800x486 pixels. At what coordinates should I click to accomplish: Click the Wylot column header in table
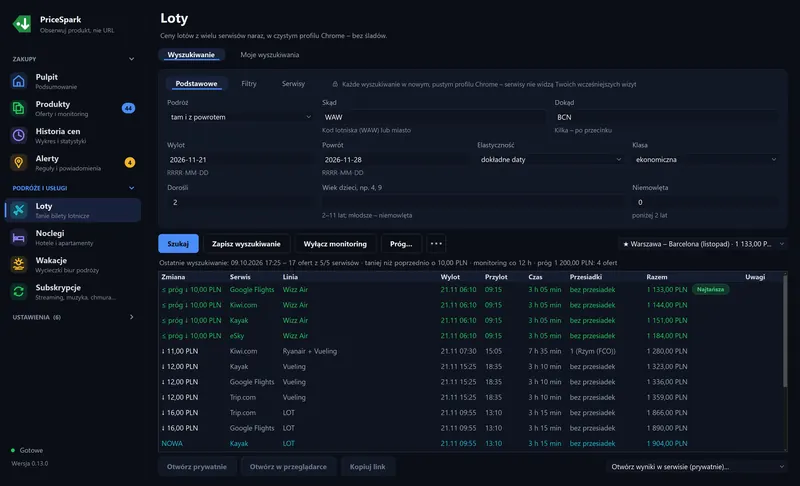(x=451, y=277)
